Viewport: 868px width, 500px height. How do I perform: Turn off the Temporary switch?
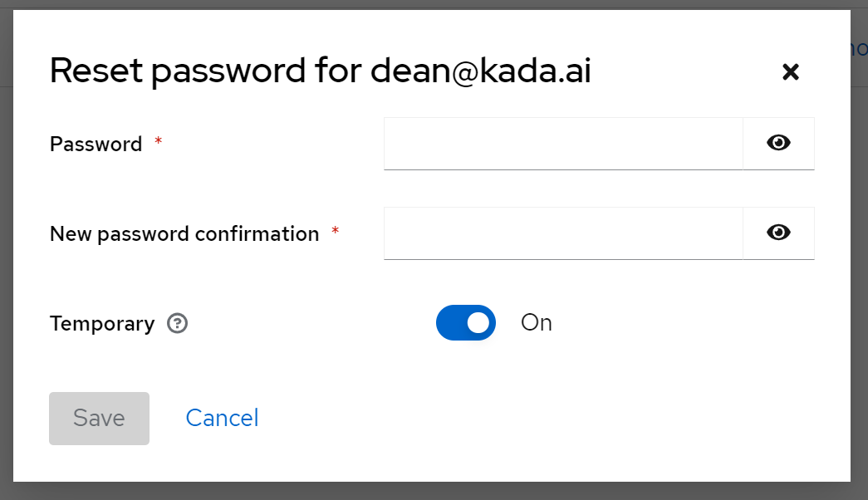(x=466, y=323)
